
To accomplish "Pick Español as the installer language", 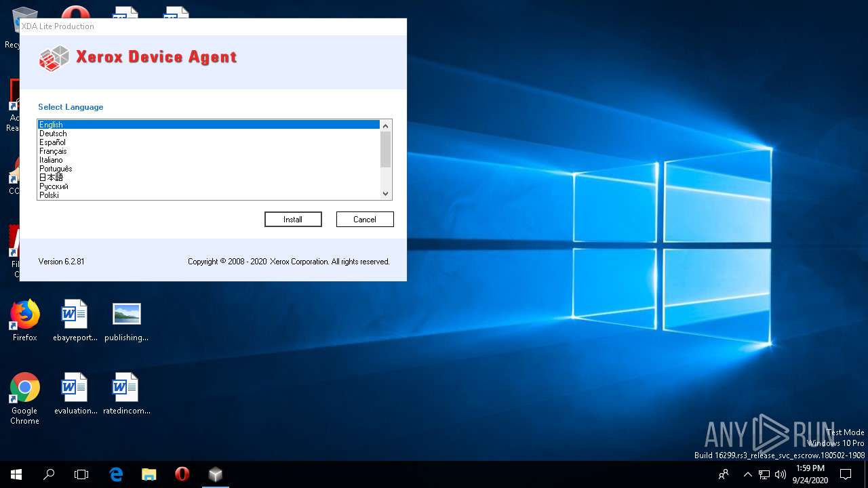I will [x=209, y=142].
